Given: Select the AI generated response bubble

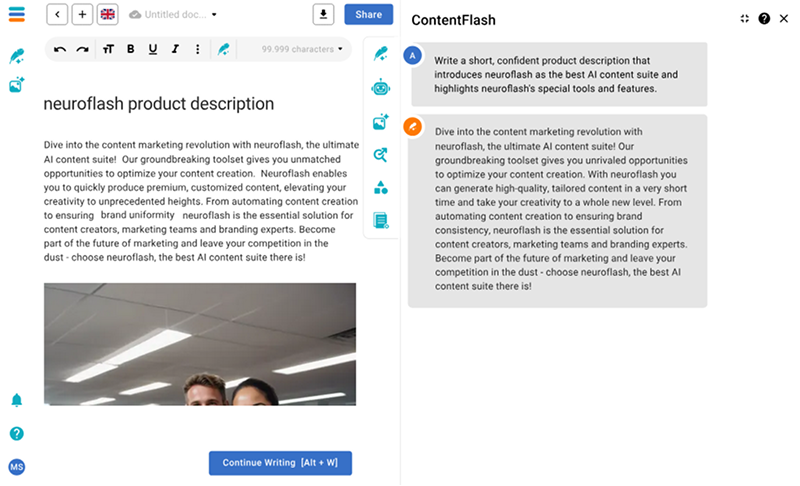Looking at the screenshot, I should pos(557,211).
